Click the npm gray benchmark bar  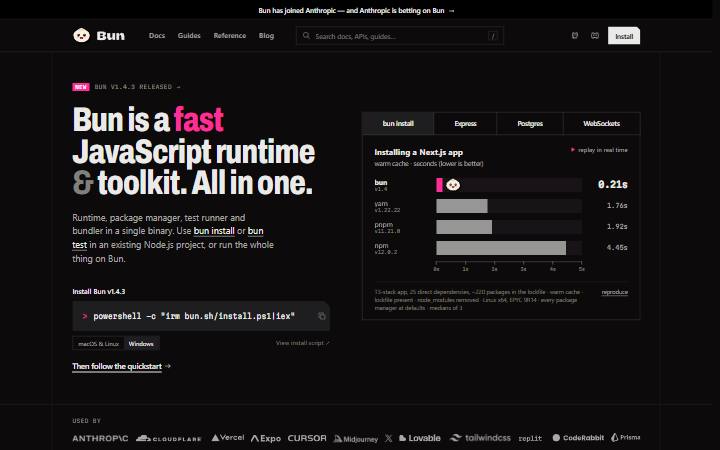(501, 248)
